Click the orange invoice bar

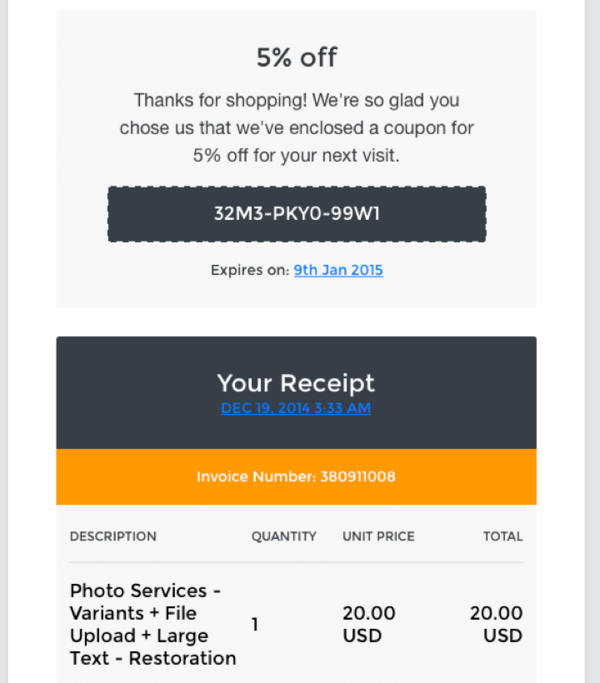(296, 477)
